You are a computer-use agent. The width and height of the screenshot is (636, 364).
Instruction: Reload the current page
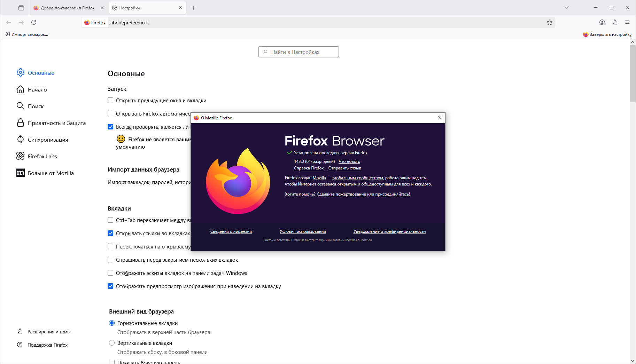[x=34, y=23]
